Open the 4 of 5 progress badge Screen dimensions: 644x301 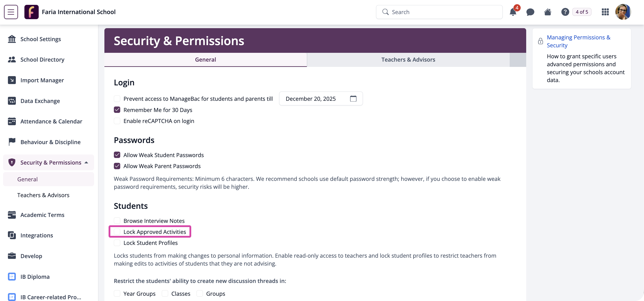click(582, 12)
